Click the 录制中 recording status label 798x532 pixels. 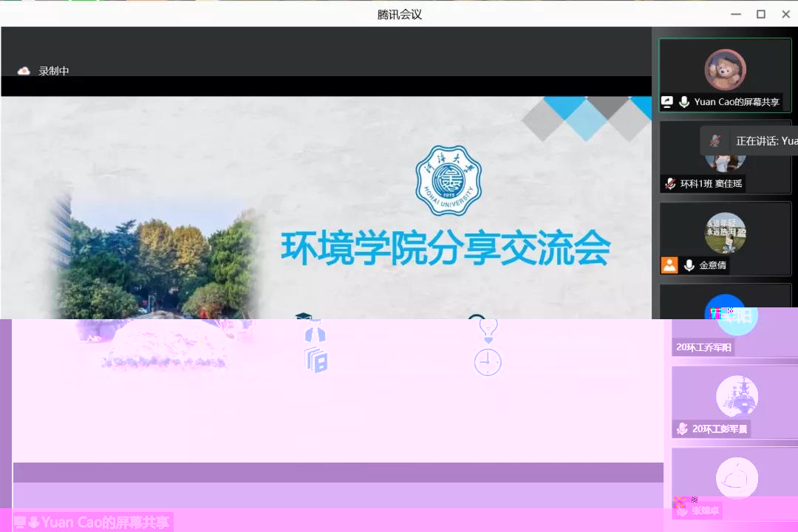coord(54,71)
